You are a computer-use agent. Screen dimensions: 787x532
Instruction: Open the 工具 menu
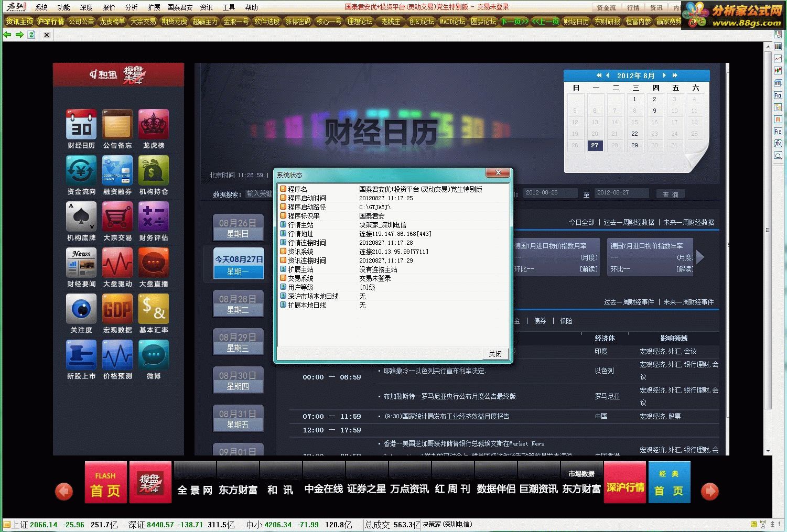[229, 7]
